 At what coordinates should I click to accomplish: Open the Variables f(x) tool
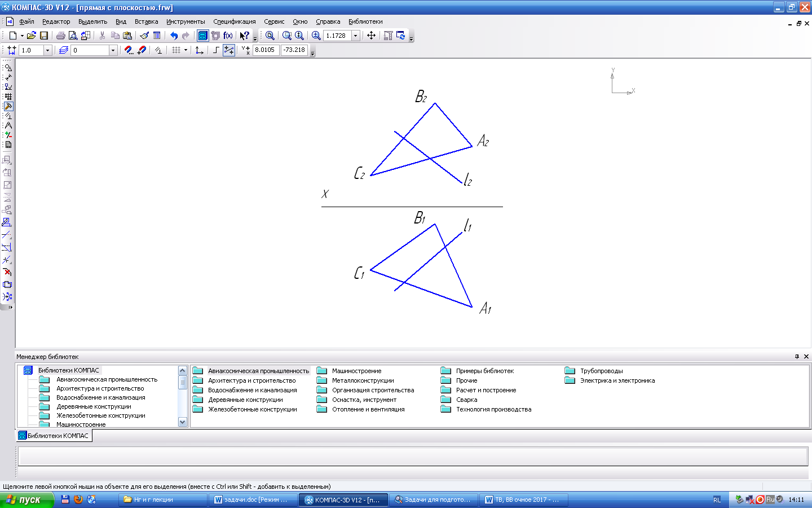(x=228, y=36)
